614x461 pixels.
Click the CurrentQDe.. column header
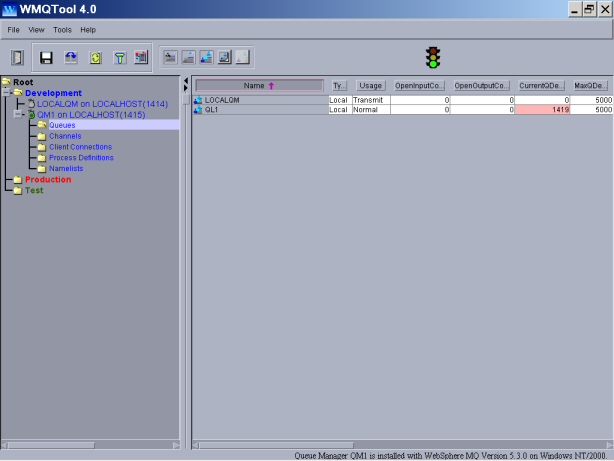(x=541, y=85)
